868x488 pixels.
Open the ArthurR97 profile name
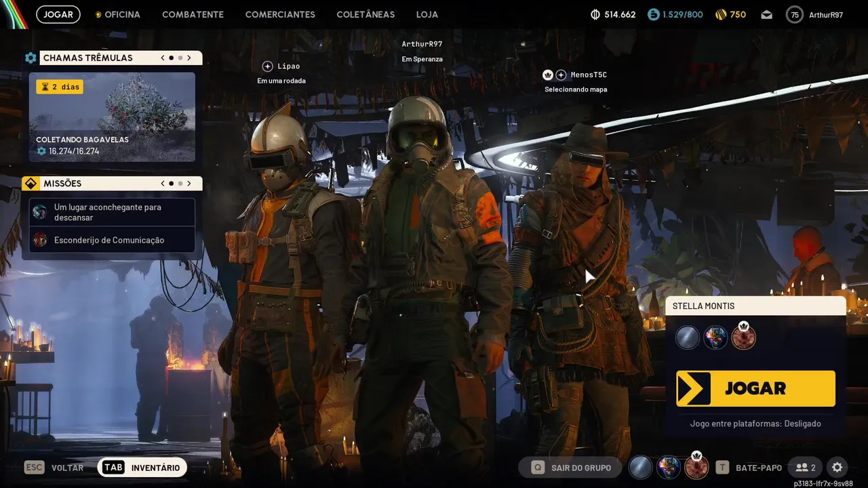point(826,15)
